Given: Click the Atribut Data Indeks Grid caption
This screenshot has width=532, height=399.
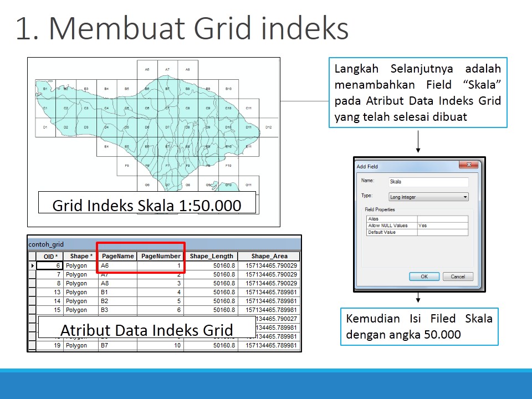Looking at the screenshot, I should tap(146, 330).
